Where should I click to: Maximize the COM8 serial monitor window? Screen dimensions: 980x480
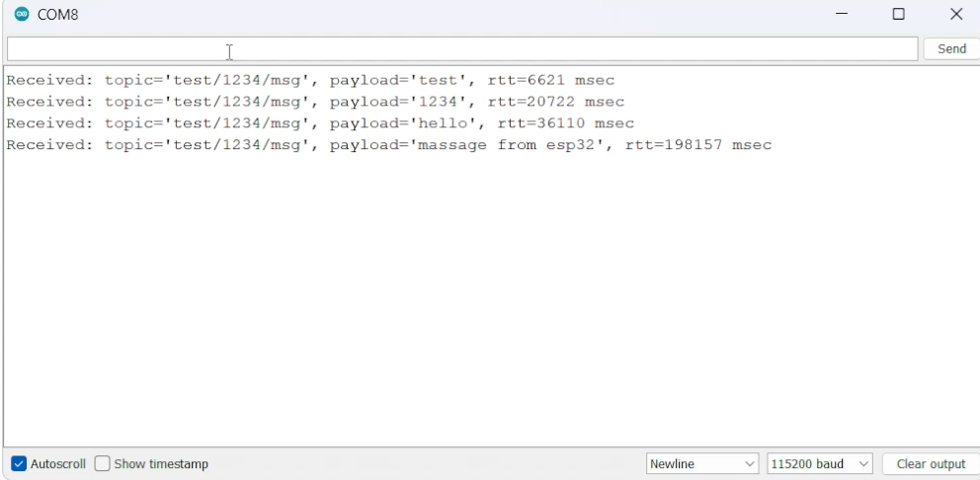(x=898, y=15)
